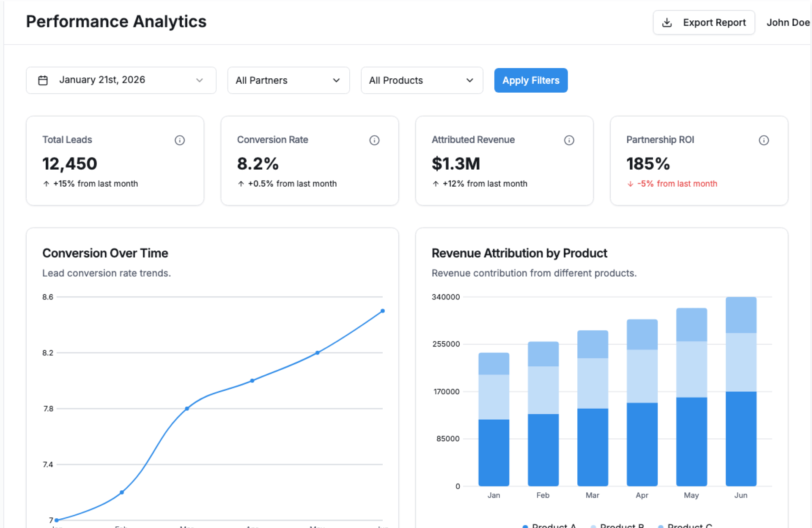This screenshot has height=528, width=812.
Task: Click the Performance Analytics page title
Action: [x=116, y=22]
